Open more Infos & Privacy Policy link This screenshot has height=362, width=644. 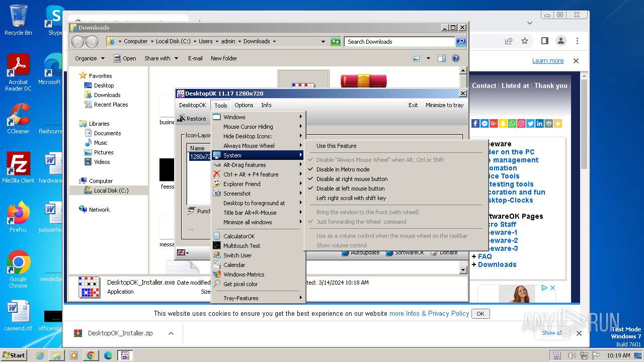pyautogui.click(x=429, y=313)
